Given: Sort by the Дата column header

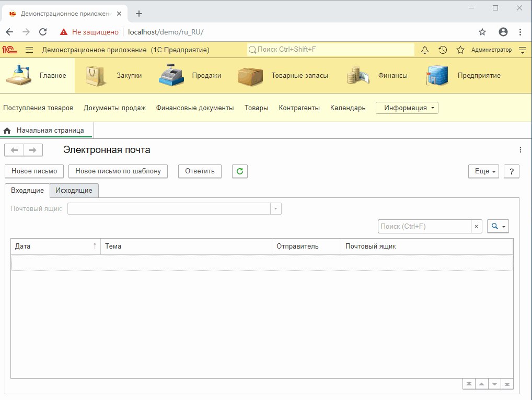Looking at the screenshot, I should [x=55, y=246].
